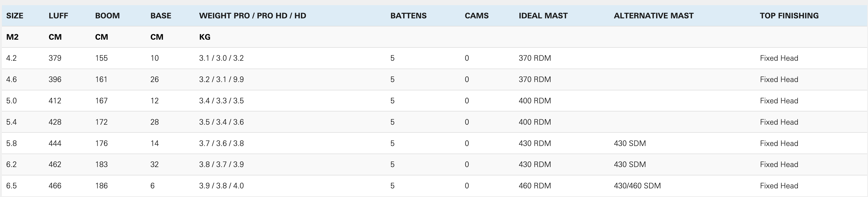Select the 396 luff value
This screenshot has width=868, height=197.
click(55, 79)
